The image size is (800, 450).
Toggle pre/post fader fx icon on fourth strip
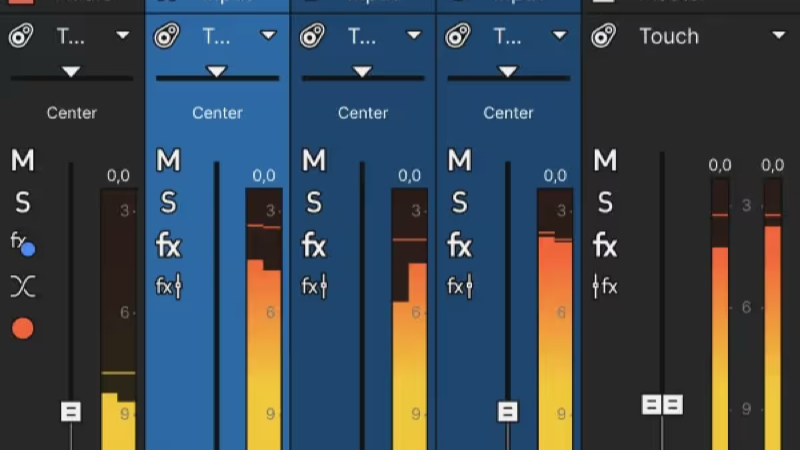pos(459,286)
